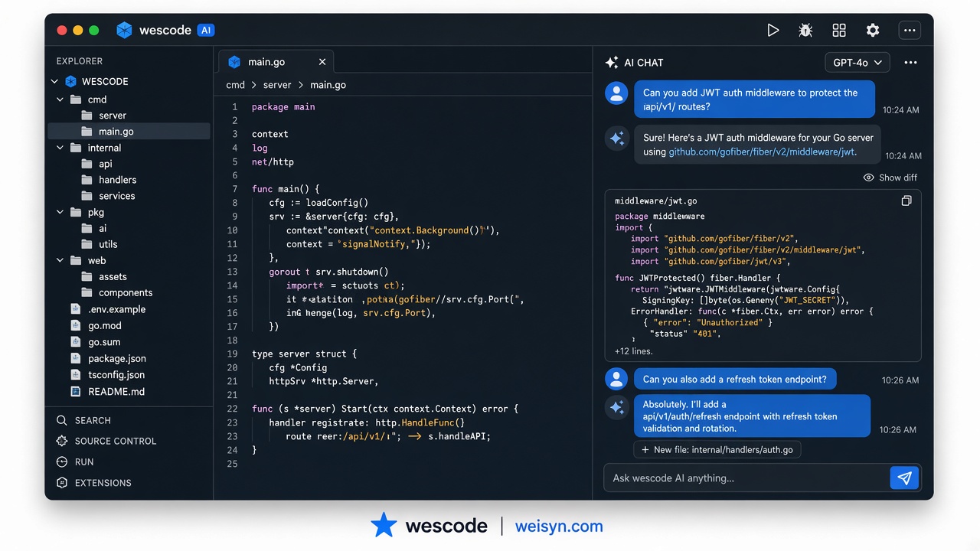The height and width of the screenshot is (551, 980).
Task: Collapse the internal folder
Action: (60, 148)
